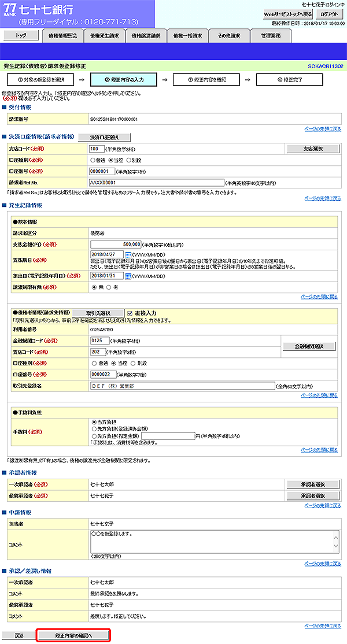Image resolution: width=347 pixels, height=644 pixels.
Task: Click ページの先頭に戻る link under 債権者情報
Action: coord(319,395)
